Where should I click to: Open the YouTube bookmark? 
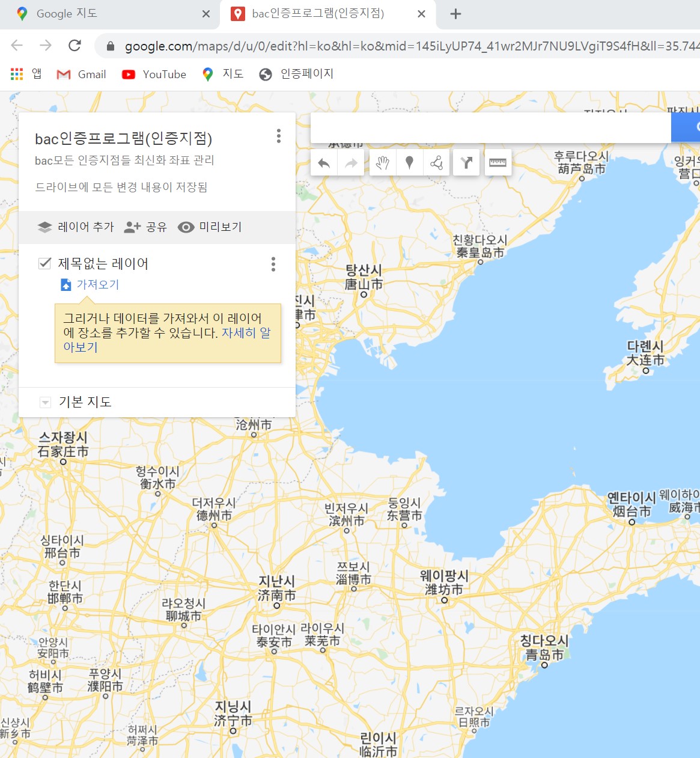(154, 74)
